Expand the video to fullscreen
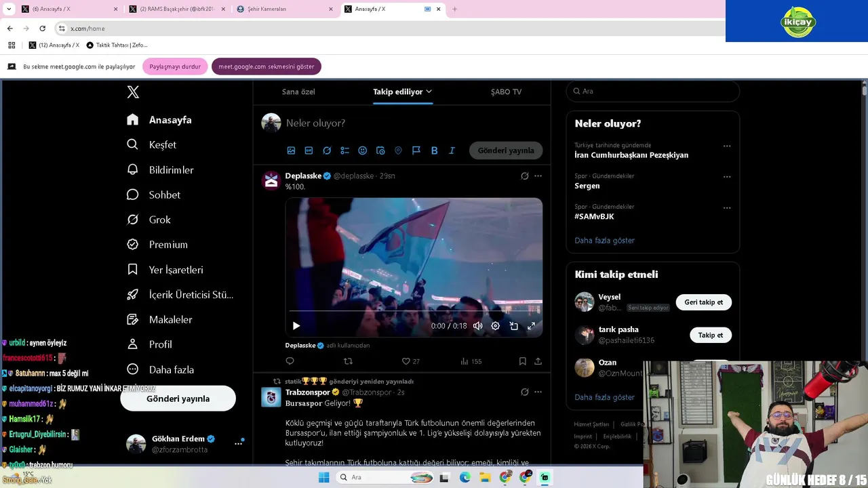The height and width of the screenshot is (488, 868). [531, 326]
